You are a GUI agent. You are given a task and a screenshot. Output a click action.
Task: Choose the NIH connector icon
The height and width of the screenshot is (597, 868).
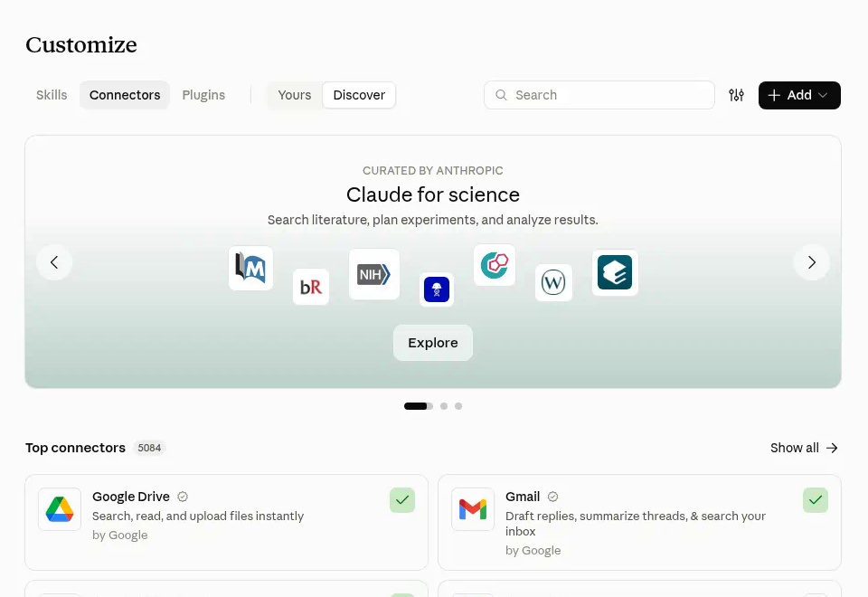coord(374,274)
